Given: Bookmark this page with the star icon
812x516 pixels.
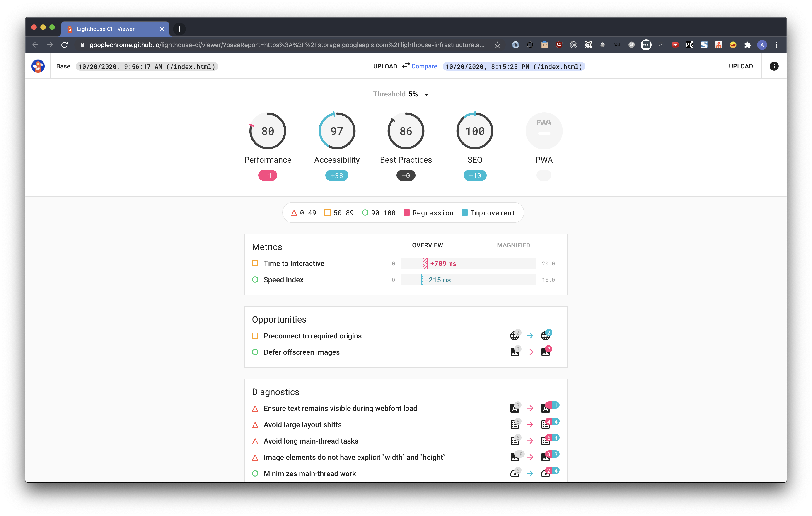Looking at the screenshot, I should [x=497, y=45].
